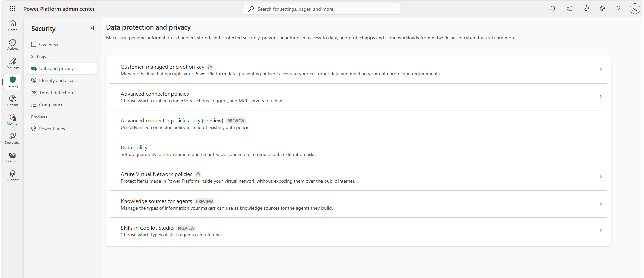Image resolution: width=644 pixels, height=278 pixels.
Task: Toggle dark mode moon icon
Action: 586,8
